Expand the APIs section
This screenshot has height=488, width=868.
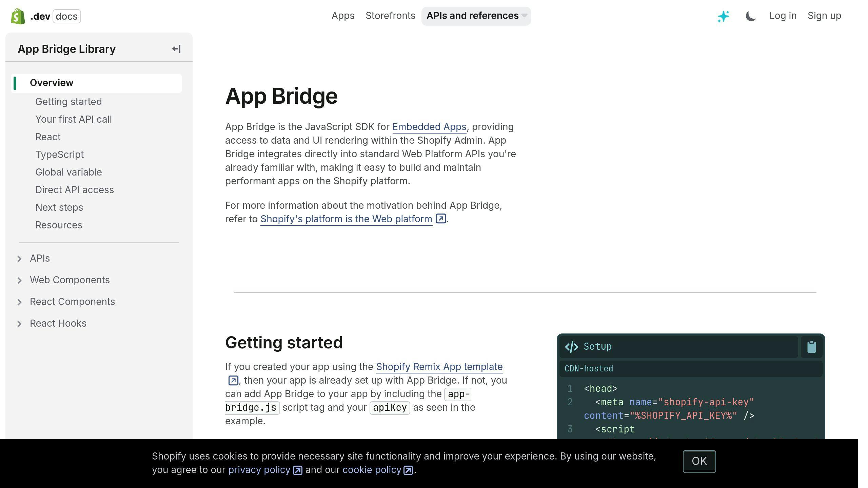pyautogui.click(x=19, y=259)
